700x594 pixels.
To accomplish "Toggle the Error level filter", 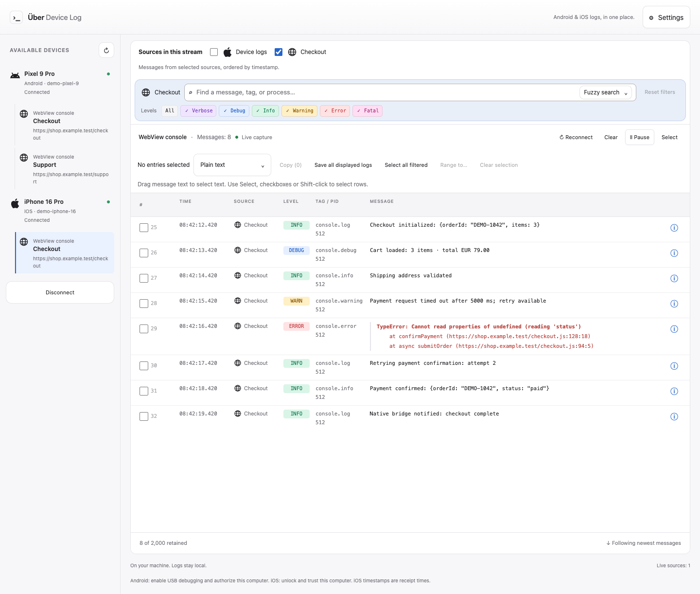I will coord(335,111).
